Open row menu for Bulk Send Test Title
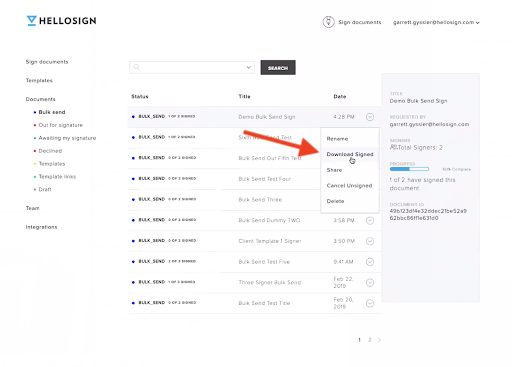This screenshot has height=367, width=512. 370,303
